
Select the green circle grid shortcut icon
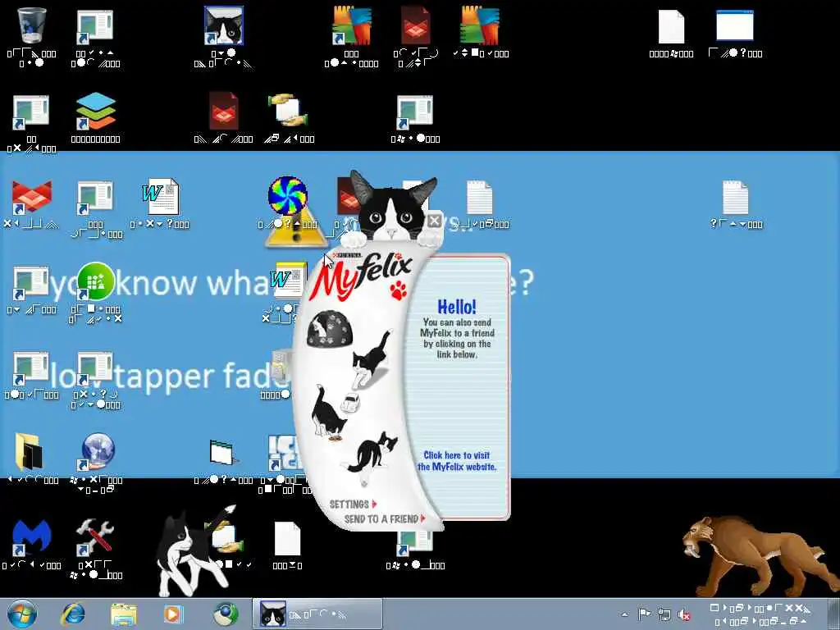pyautogui.click(x=95, y=281)
